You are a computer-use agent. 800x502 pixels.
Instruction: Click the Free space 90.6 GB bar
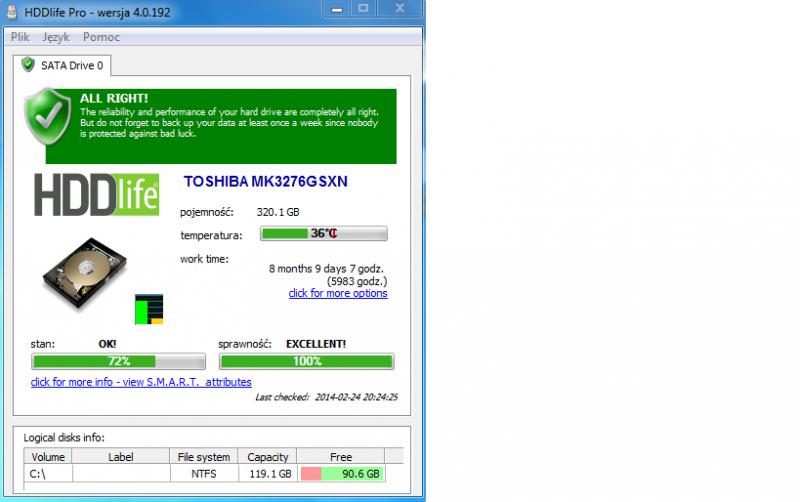point(340,474)
